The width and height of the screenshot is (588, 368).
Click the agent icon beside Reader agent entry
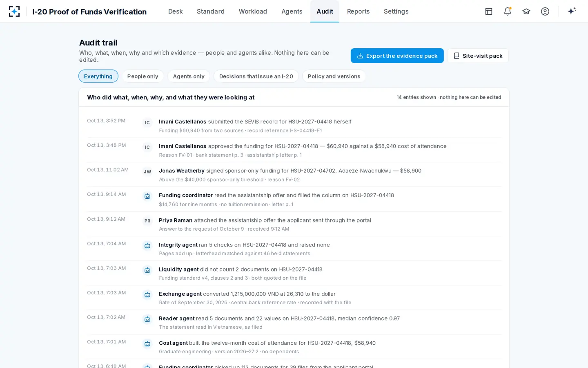tap(147, 319)
